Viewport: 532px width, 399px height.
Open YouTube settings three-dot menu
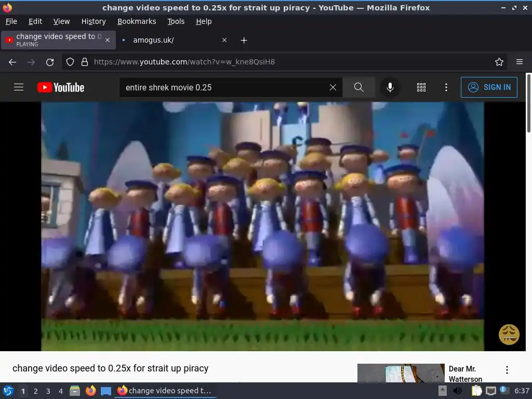pos(446,87)
